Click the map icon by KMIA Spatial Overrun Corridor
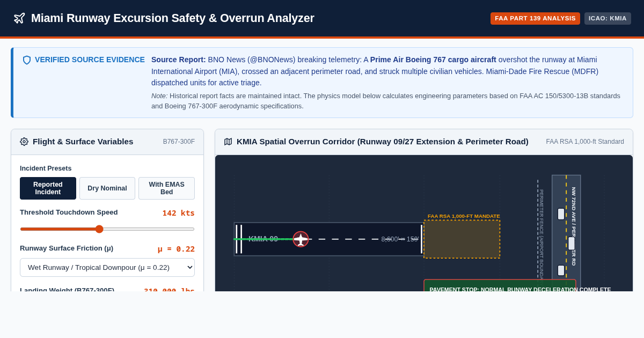Screen dimensions: 644x338 click(228, 142)
